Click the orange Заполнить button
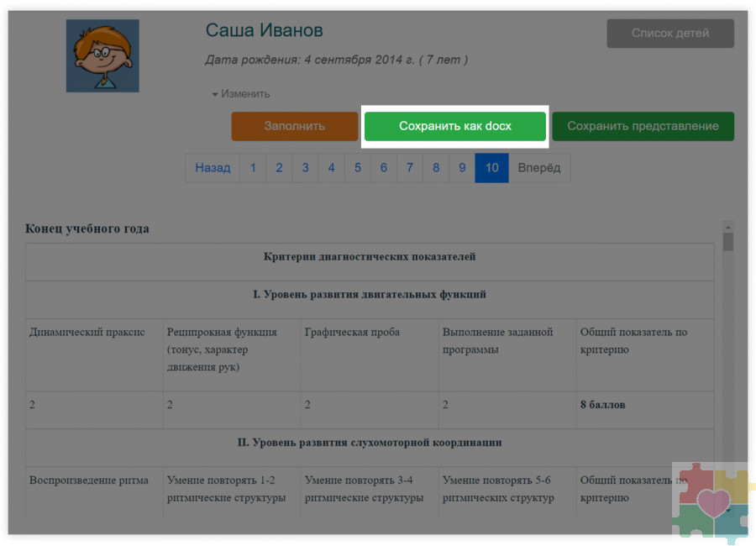 [294, 127]
